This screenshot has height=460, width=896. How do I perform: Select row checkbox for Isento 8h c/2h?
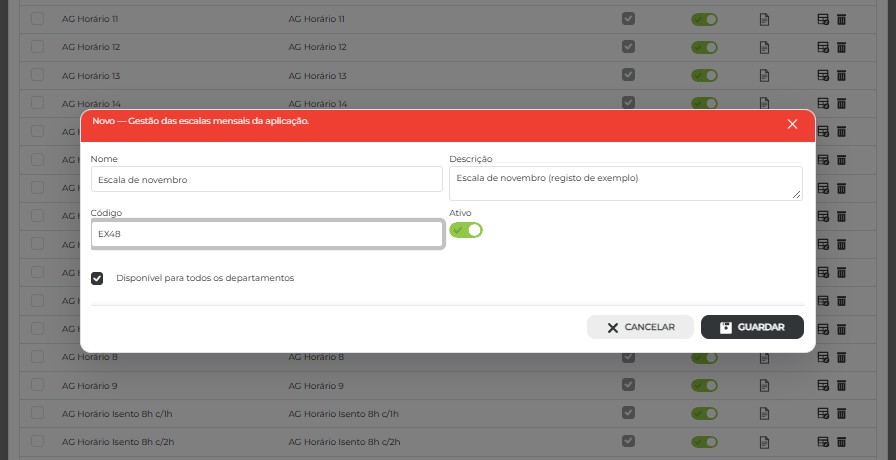point(37,441)
